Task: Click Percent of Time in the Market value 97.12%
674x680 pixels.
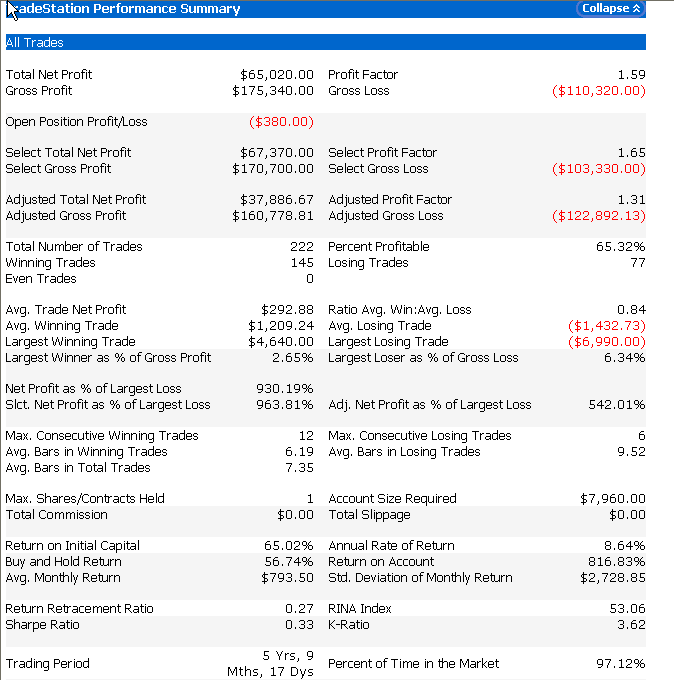Action: coord(621,664)
